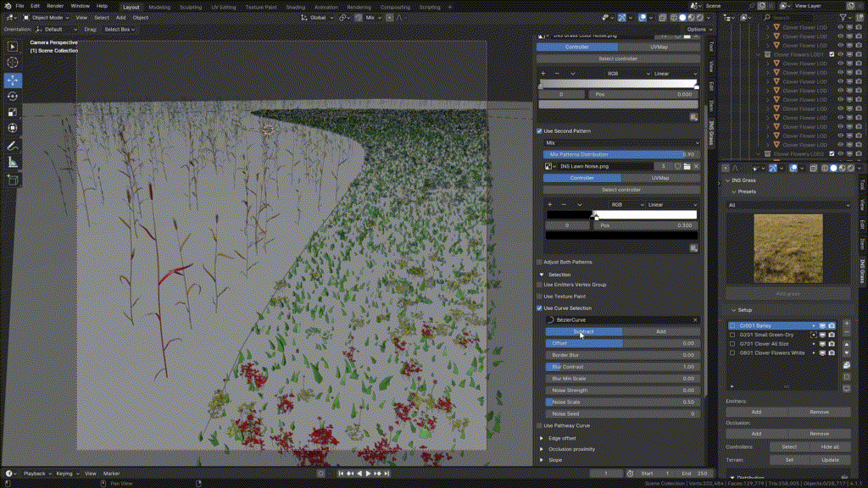Click Select controller under INS Lawn Noise
Screen dimensions: 868x488
point(621,190)
